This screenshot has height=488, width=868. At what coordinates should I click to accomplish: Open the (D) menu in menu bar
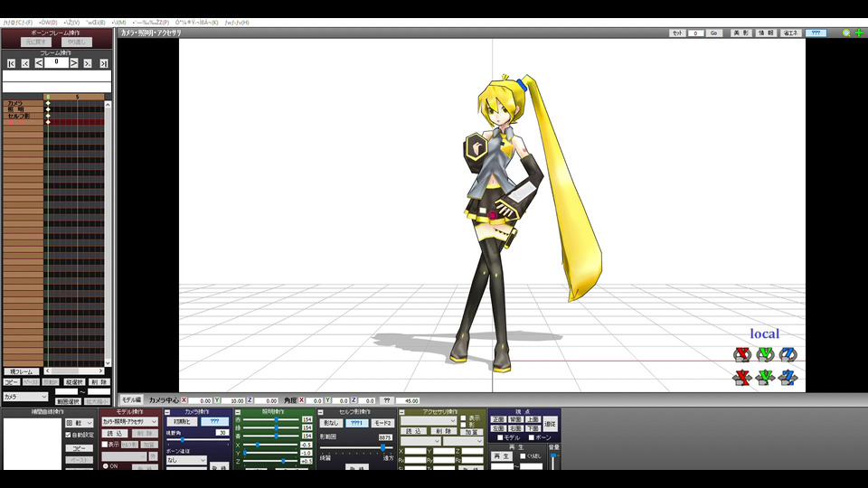pos(48,23)
